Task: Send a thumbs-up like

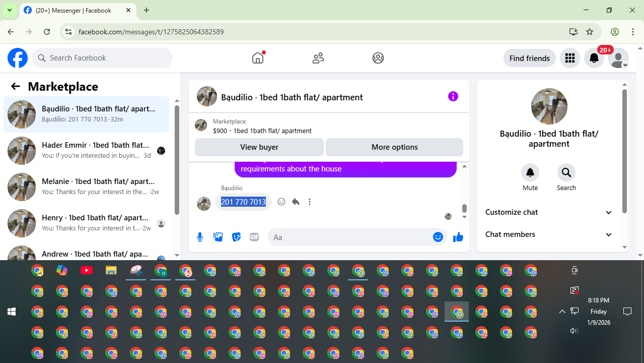Action: 458,237
